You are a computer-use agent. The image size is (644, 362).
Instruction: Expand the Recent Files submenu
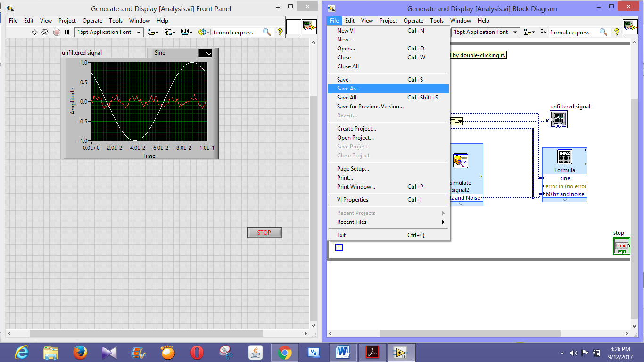click(351, 222)
